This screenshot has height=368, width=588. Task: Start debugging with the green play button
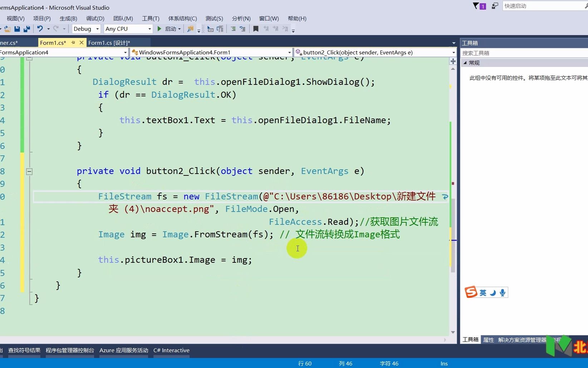160,29
